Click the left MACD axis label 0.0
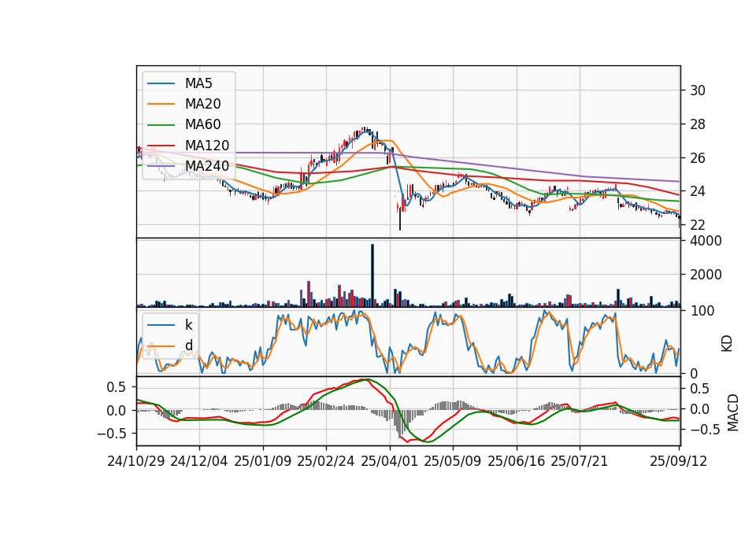Image resolution: width=756 pixels, height=543 pixels. (117, 411)
